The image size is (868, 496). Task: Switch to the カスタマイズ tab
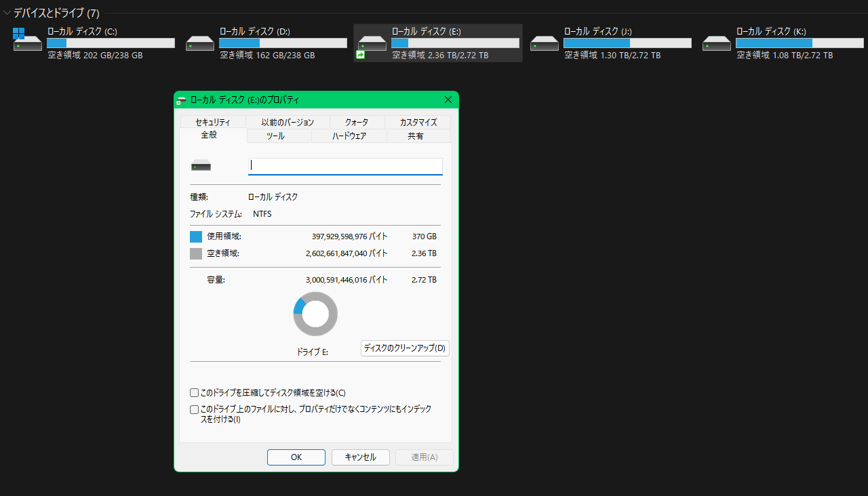[418, 123]
